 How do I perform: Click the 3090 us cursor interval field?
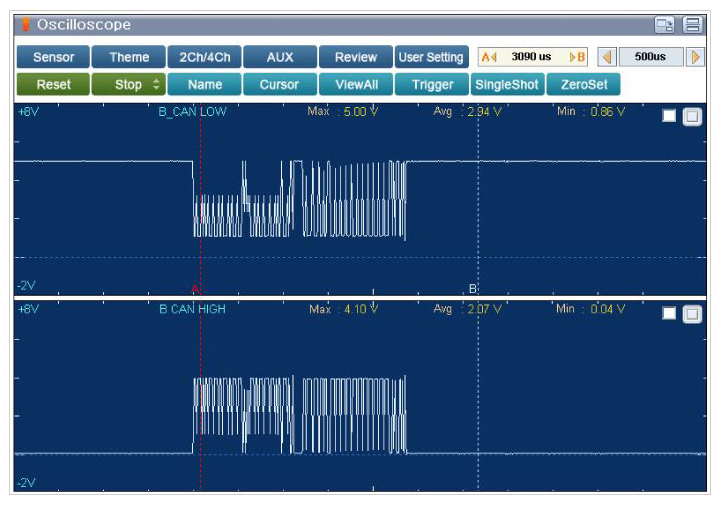(x=532, y=57)
